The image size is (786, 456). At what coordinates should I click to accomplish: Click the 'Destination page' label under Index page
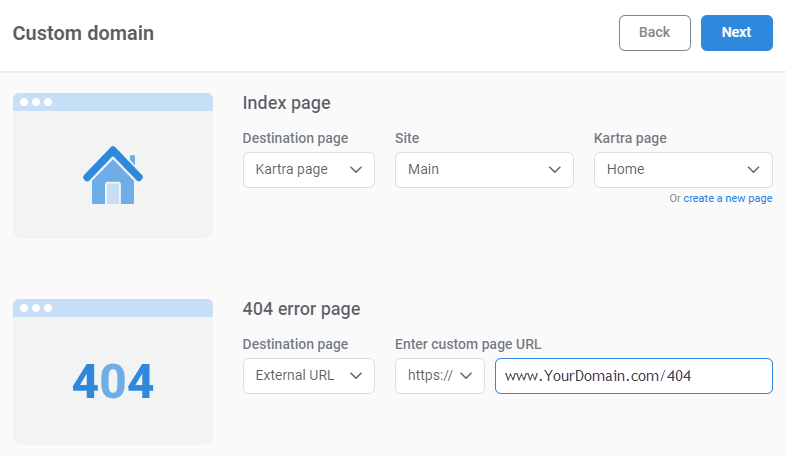point(295,138)
